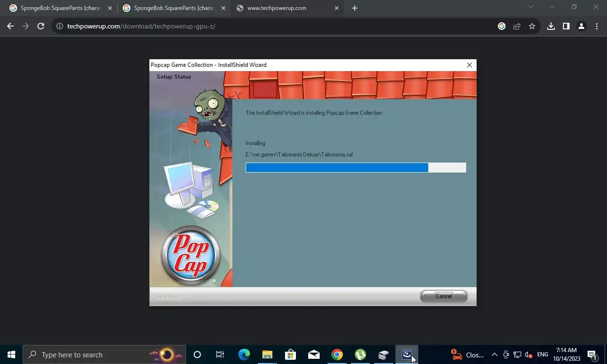Open the muted volume tray icon
Image resolution: width=607 pixels, height=364 pixels.
(x=529, y=355)
